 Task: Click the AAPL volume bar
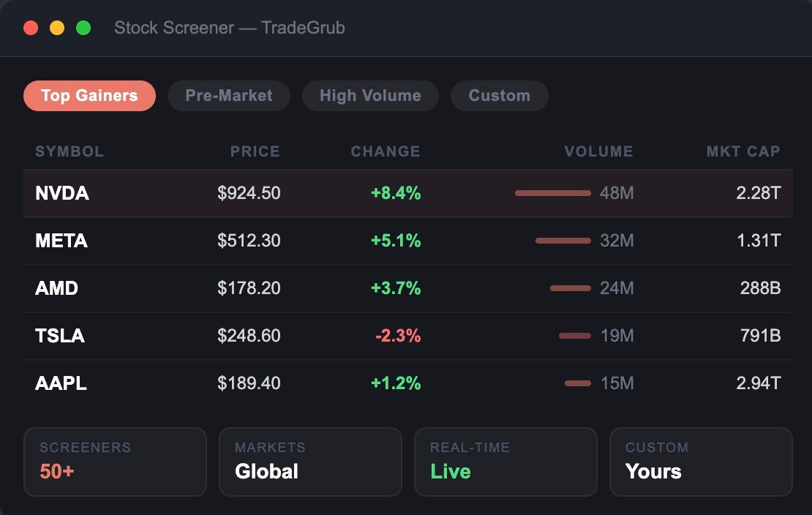577,383
